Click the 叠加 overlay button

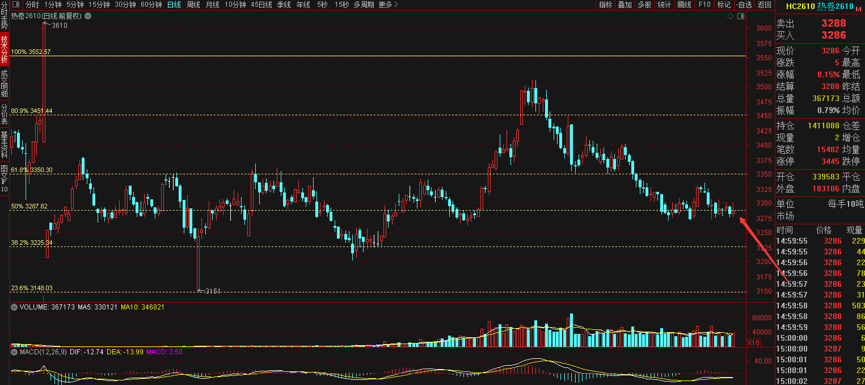click(624, 4)
